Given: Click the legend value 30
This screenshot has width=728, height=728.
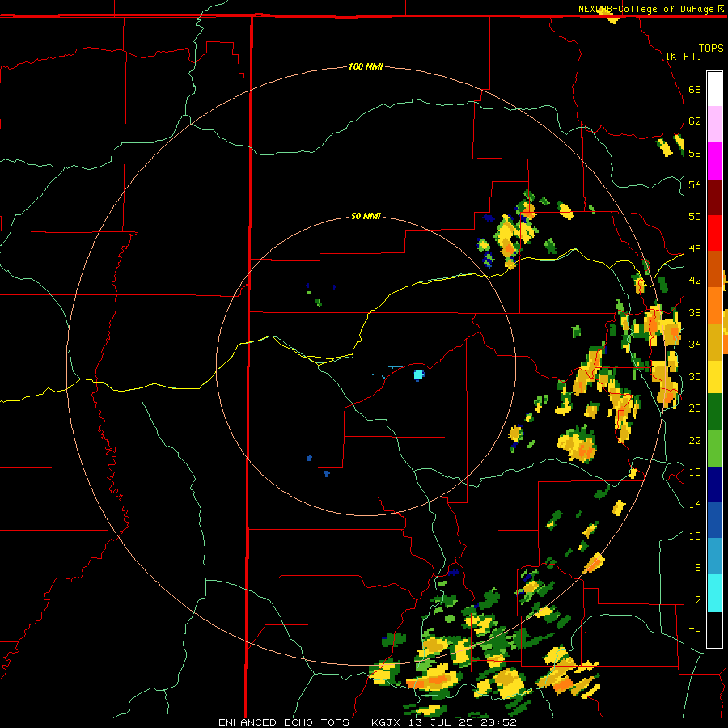Looking at the screenshot, I should coord(695,376).
